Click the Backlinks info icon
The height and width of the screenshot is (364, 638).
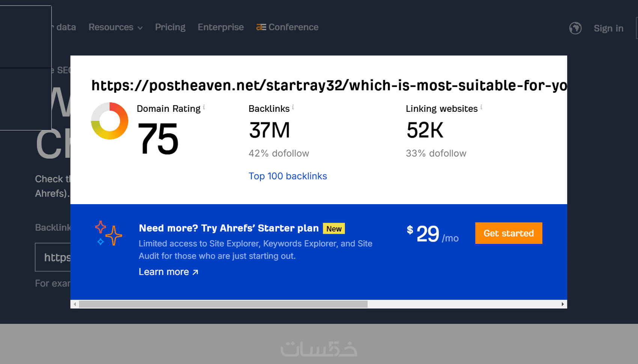point(293,107)
